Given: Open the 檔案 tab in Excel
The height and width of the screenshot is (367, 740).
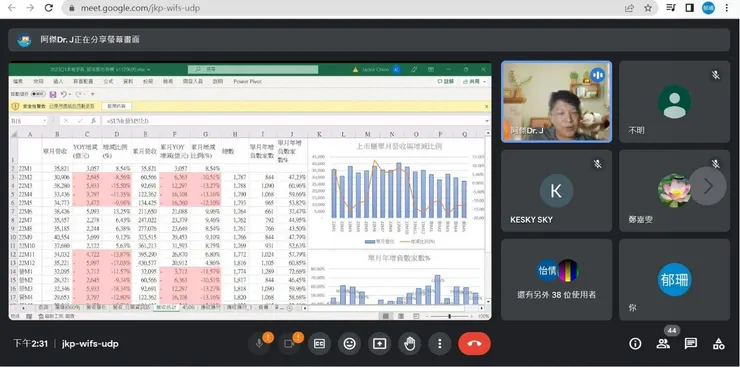Looking at the screenshot, I should point(18,81).
